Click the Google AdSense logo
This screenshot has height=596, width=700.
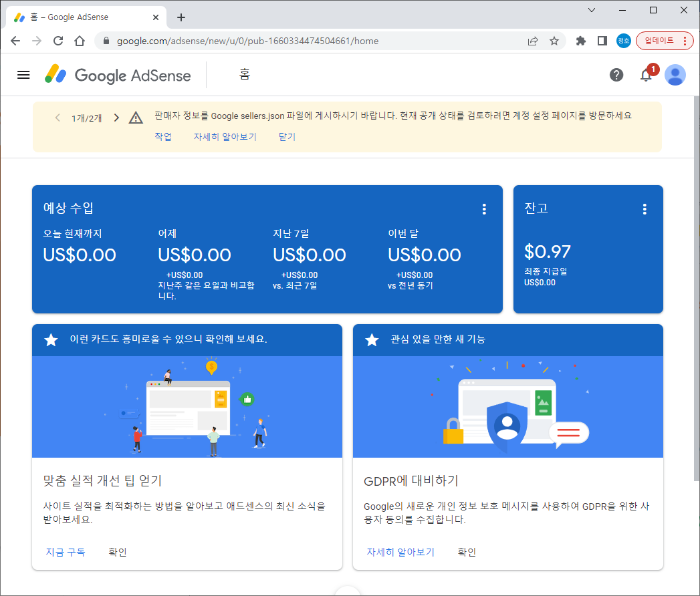(118, 75)
